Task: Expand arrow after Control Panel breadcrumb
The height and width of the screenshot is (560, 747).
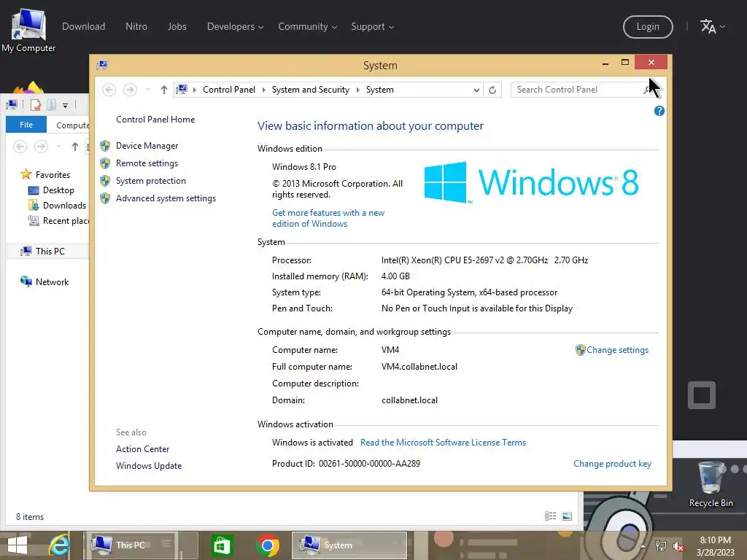Action: coord(263,90)
